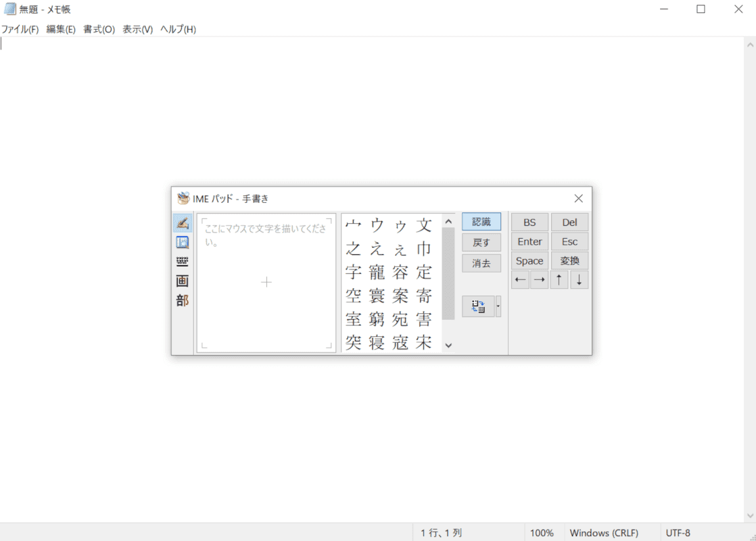The height and width of the screenshot is (541, 756).
Task: Click the candidate list scroll-down arrow
Action: coord(448,346)
